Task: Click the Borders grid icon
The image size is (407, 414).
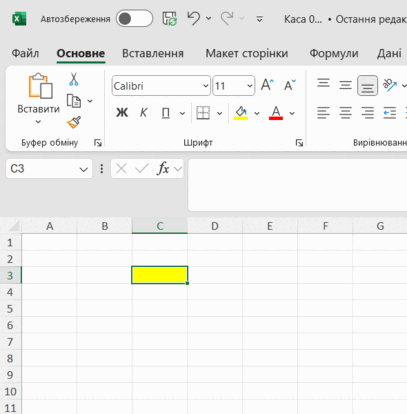Action: click(x=203, y=113)
